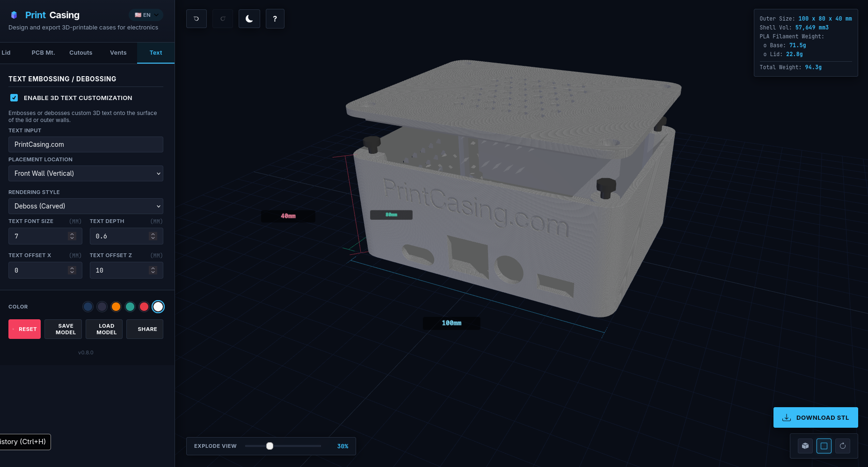Switch to solid cube view icon
868x467 pixels.
805,446
